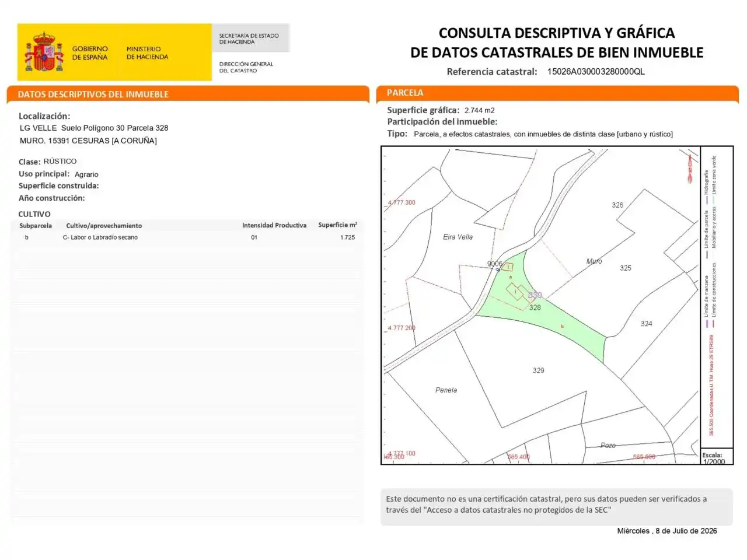Click the 'Límite de construcciones' legend entry
The width and height of the screenshot is (747, 560).
[714, 290]
